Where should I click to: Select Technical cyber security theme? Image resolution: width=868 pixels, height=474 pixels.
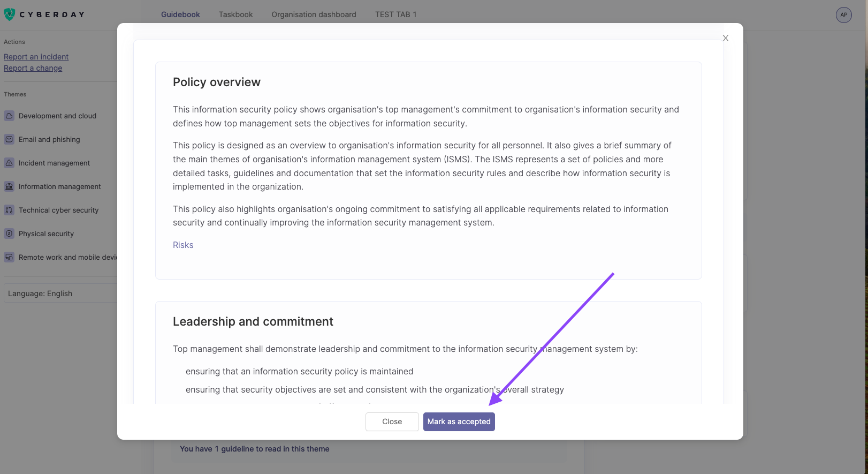click(x=58, y=210)
